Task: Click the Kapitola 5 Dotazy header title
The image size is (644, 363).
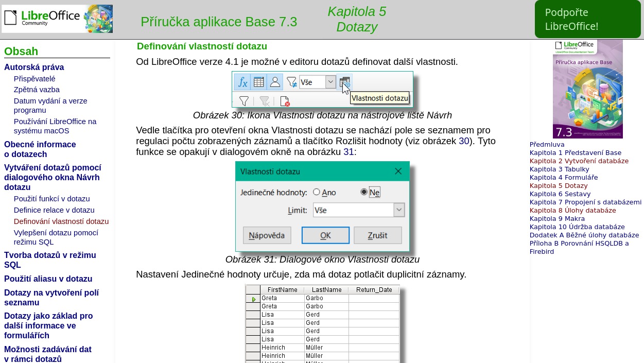Action: (x=357, y=19)
